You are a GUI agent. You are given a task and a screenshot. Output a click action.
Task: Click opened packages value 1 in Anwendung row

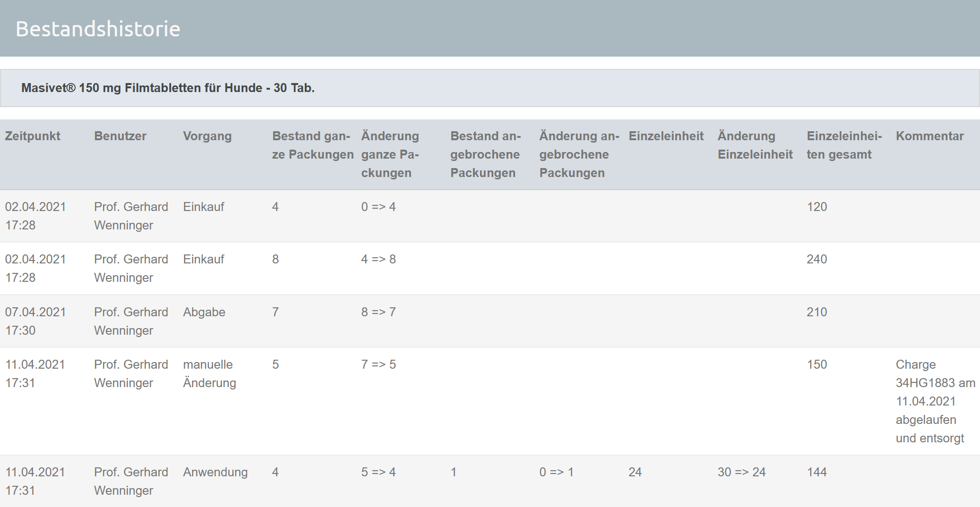(454, 472)
